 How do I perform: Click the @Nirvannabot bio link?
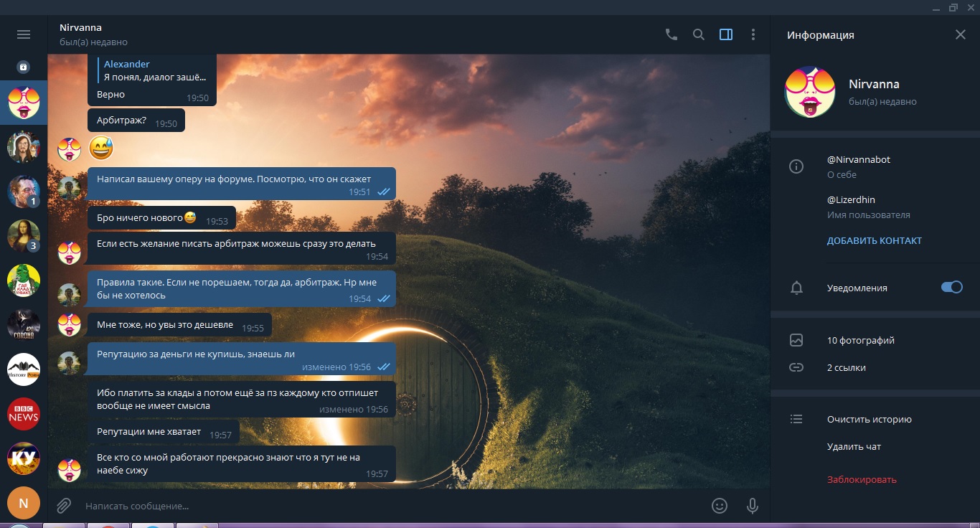point(859,159)
